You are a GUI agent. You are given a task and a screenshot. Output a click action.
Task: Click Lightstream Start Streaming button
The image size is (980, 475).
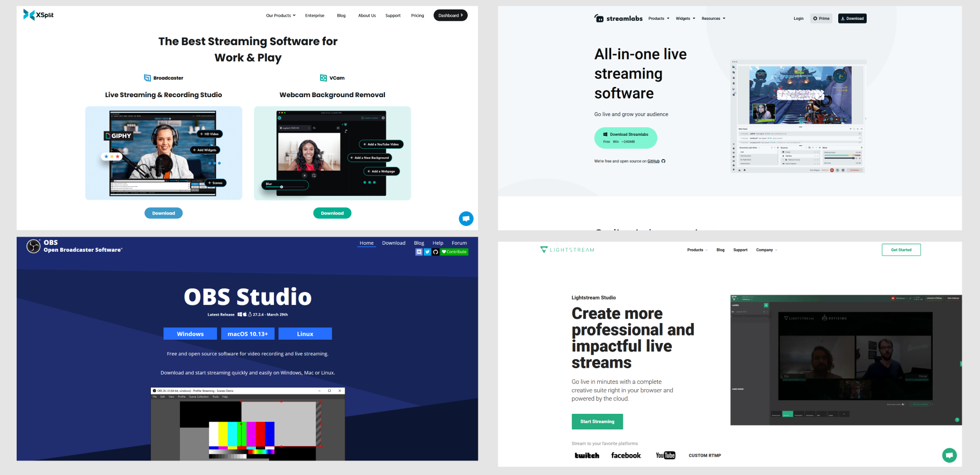pos(597,421)
